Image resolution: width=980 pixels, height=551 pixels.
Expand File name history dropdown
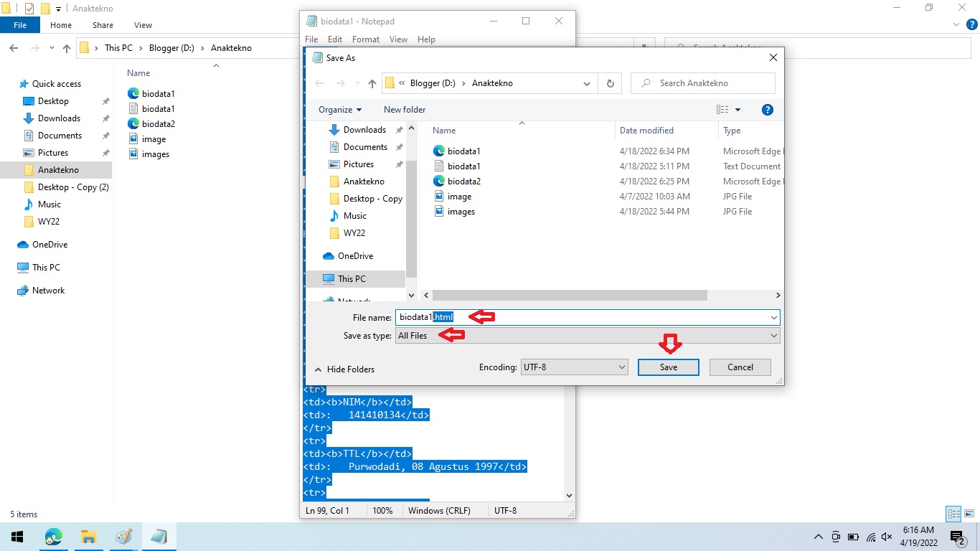click(x=774, y=317)
